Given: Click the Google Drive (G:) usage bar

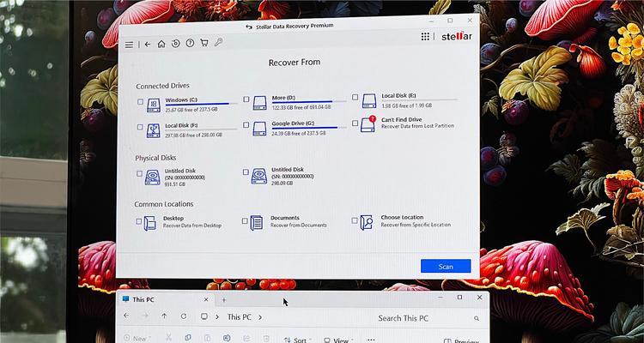Looking at the screenshot, I should pyautogui.click(x=309, y=128).
